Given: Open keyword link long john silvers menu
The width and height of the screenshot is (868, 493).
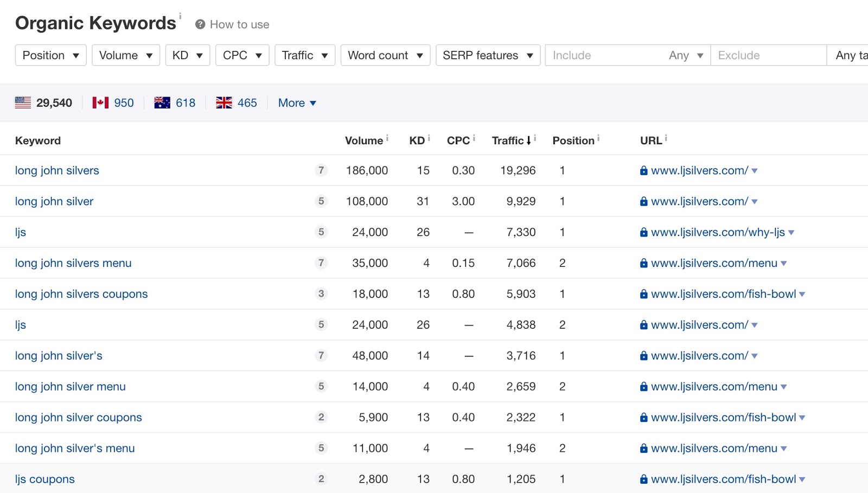Looking at the screenshot, I should click(73, 263).
